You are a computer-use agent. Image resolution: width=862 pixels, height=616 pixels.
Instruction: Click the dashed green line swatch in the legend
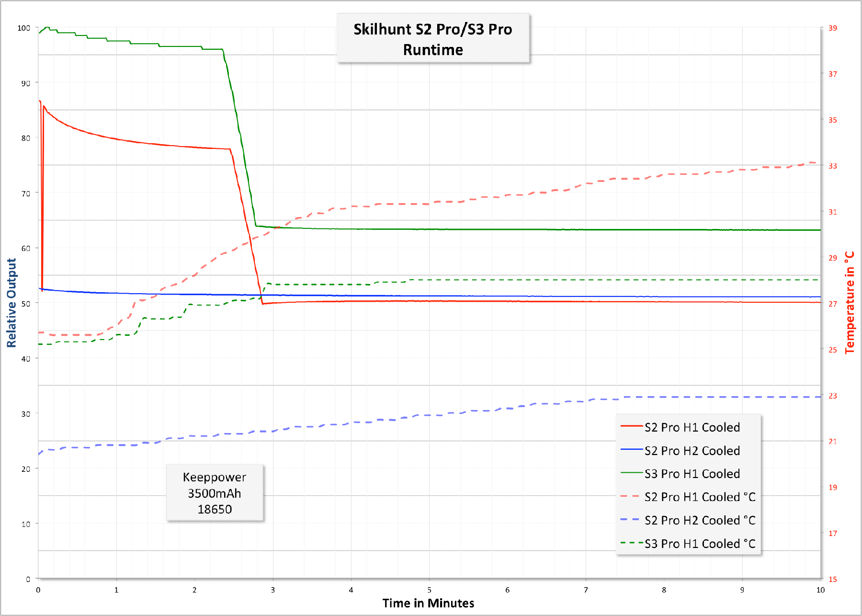[x=631, y=543]
